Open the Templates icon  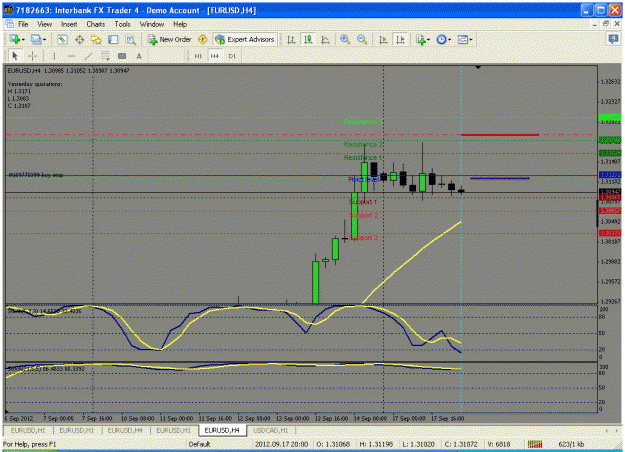[x=462, y=39]
